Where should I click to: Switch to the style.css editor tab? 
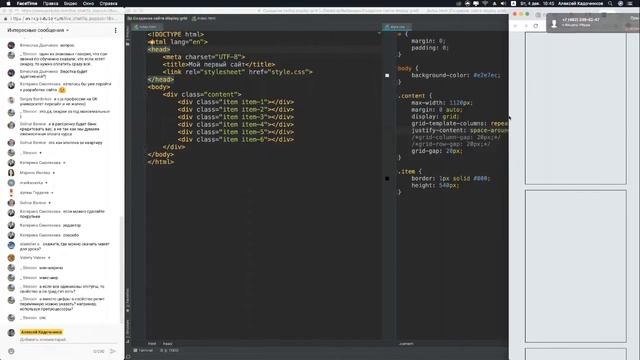pos(396,27)
